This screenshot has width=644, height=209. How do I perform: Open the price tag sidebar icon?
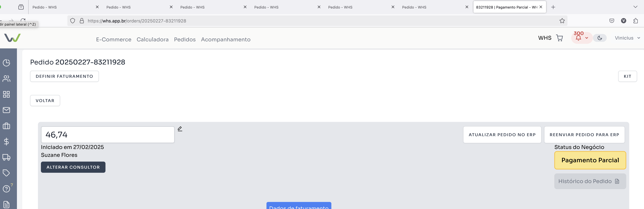(x=7, y=173)
